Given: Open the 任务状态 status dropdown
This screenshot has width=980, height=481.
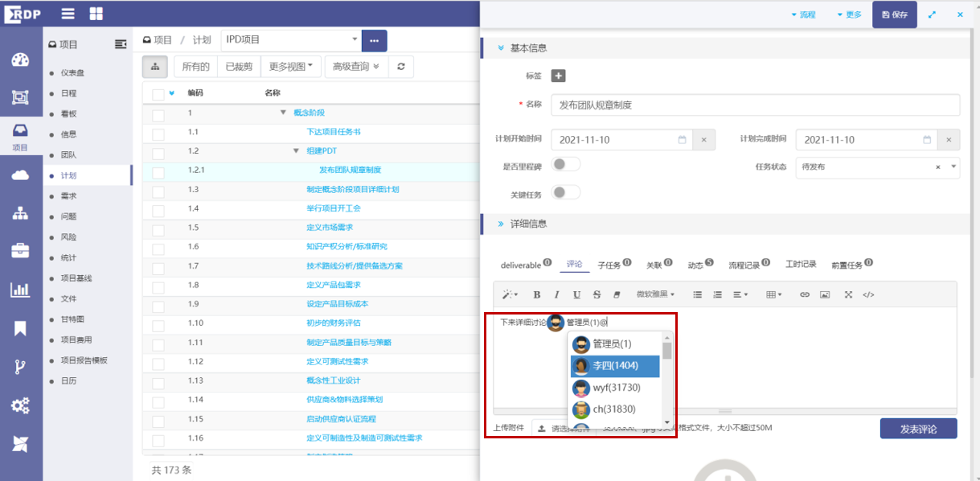Looking at the screenshot, I should tap(953, 166).
